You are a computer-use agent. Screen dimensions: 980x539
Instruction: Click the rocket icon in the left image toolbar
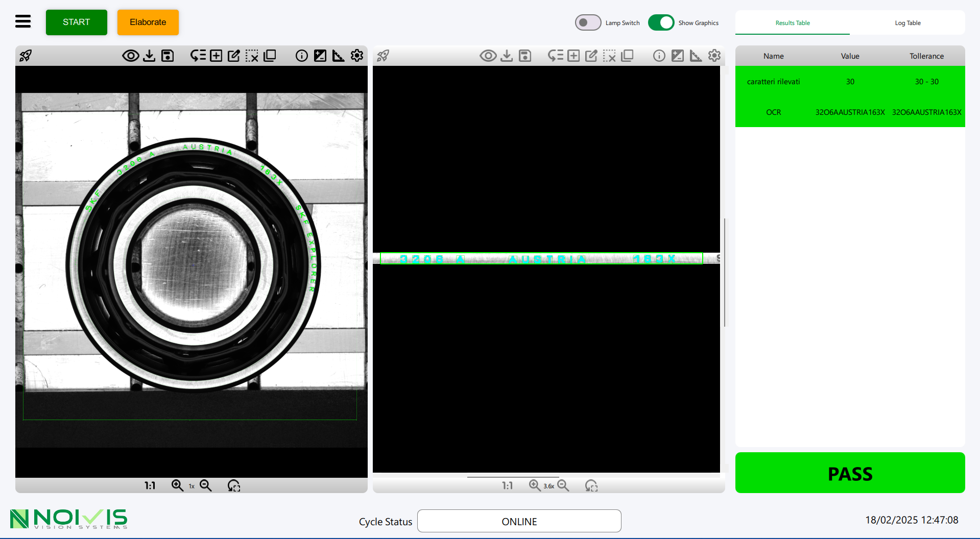[26, 56]
